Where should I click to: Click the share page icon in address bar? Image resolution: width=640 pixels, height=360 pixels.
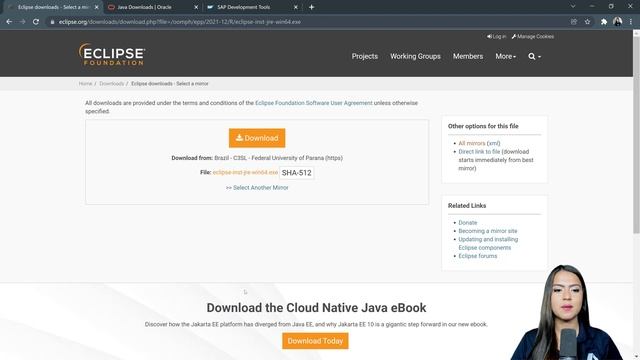click(574, 22)
